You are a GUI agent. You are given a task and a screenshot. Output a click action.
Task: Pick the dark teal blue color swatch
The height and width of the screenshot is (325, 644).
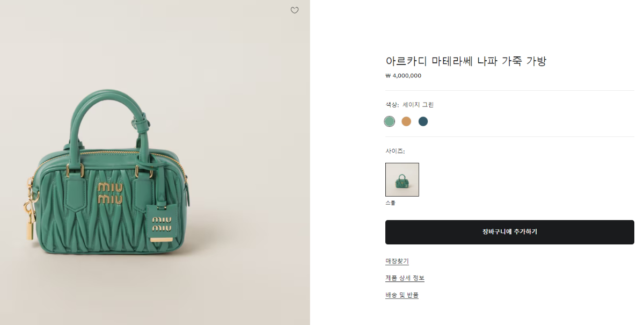tap(423, 121)
